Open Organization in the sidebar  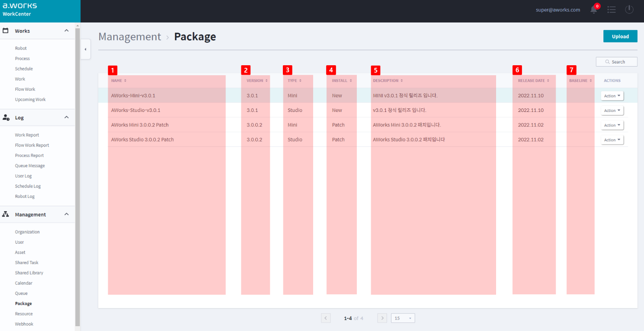27,232
